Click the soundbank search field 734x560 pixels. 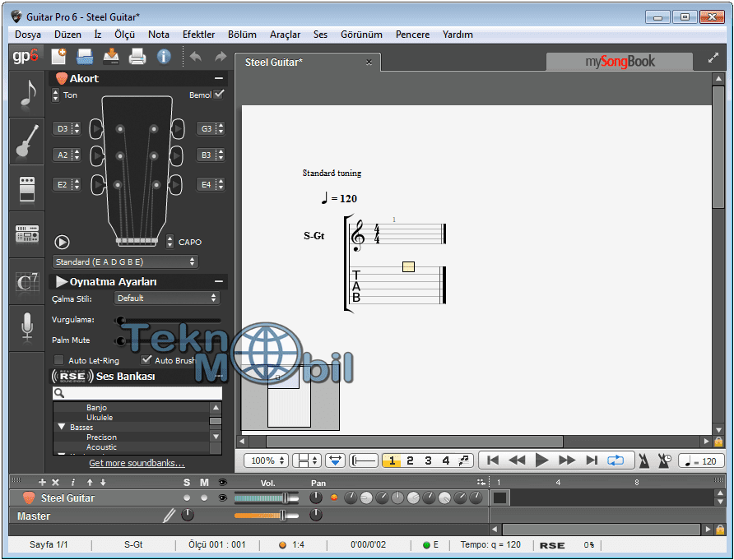[x=137, y=392]
